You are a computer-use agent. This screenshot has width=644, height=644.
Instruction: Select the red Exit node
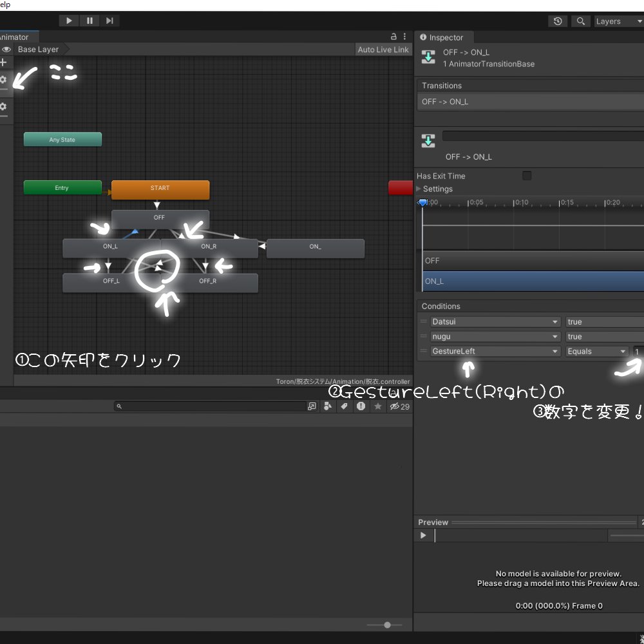point(401,187)
